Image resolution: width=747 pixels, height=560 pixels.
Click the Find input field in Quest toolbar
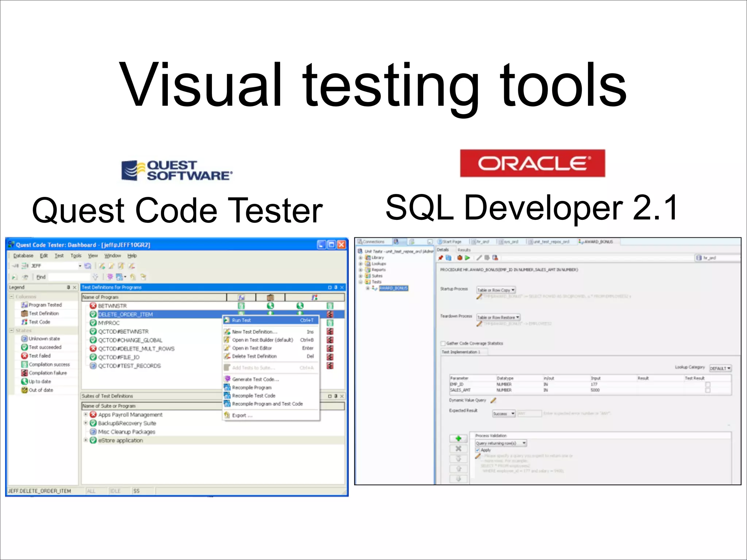[x=69, y=277]
